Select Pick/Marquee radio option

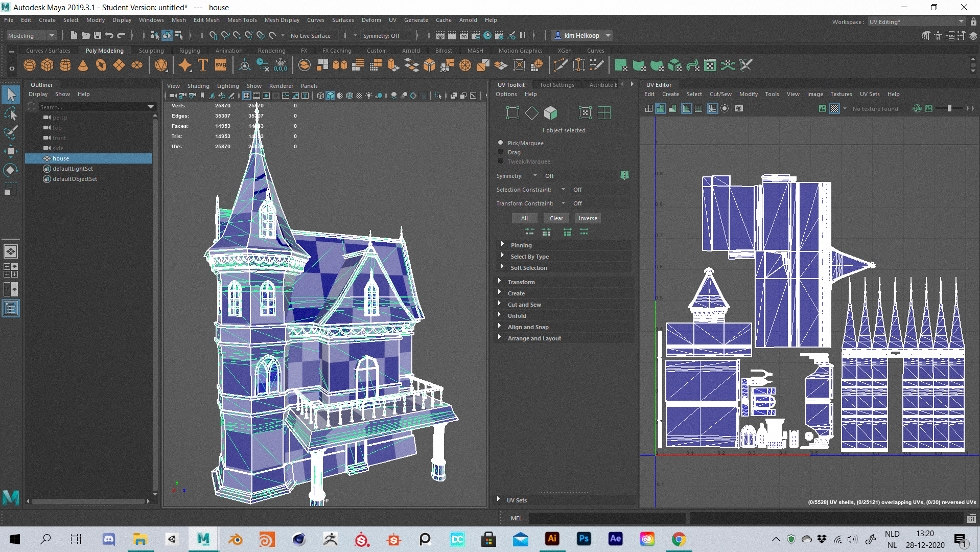(501, 143)
